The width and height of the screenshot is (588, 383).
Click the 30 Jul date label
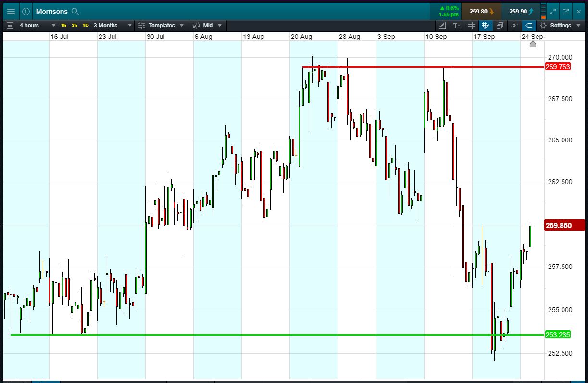(156, 37)
